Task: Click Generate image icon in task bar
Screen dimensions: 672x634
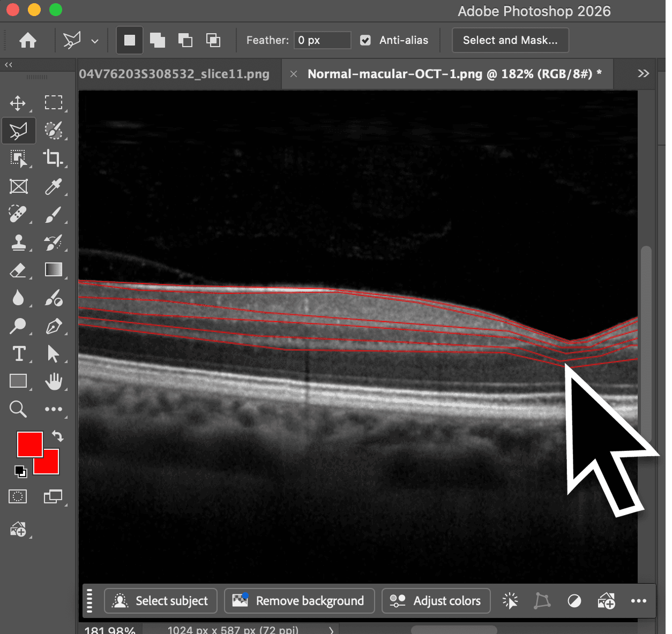Action: 607,601
